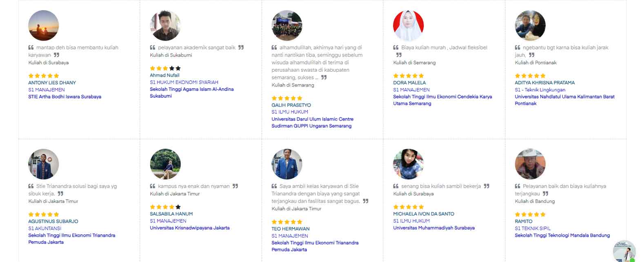Visit Universitas Nahdlatul Ulama Kalimantan Barat link
Screen dimensions: 644x262
[564, 100]
